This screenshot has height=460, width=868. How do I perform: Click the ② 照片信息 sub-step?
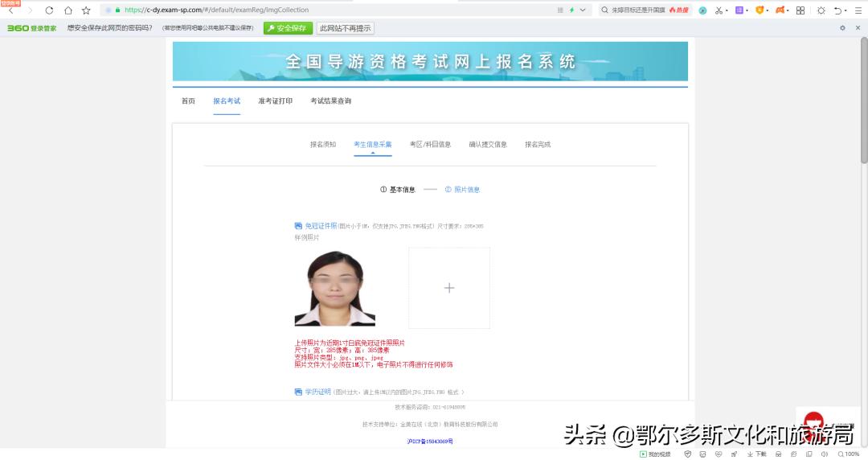pos(462,190)
